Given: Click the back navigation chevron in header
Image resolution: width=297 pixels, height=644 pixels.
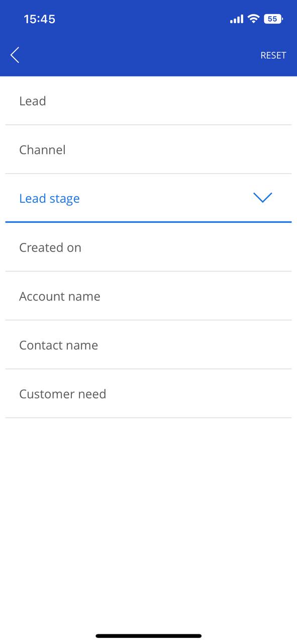Looking at the screenshot, I should tap(14, 55).
